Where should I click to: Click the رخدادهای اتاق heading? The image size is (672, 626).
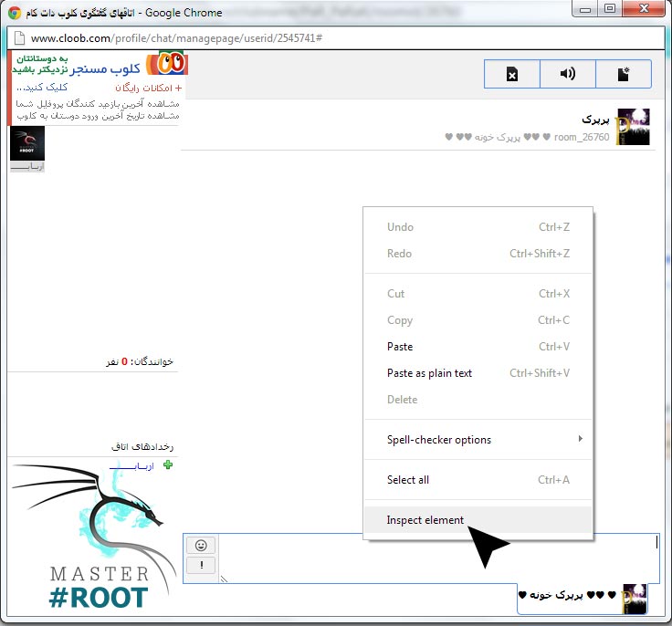click(x=142, y=446)
